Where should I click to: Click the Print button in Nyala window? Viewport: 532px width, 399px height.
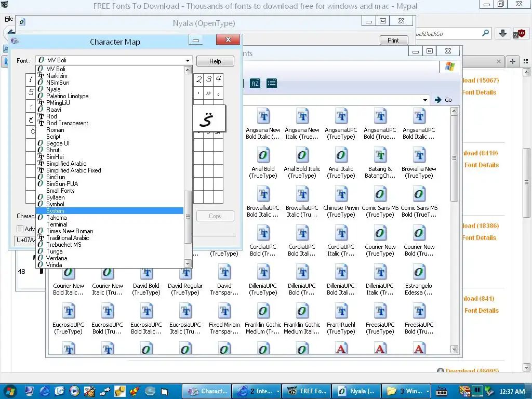pyautogui.click(x=393, y=41)
